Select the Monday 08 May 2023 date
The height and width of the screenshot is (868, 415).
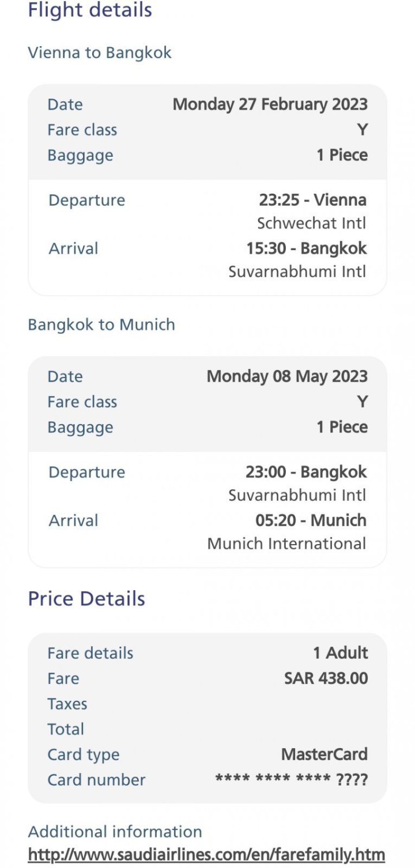tap(287, 376)
